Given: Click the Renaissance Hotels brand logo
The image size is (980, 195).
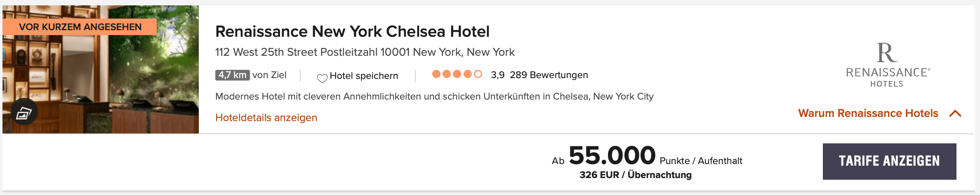Looking at the screenshot, I should pyautogui.click(x=888, y=65).
